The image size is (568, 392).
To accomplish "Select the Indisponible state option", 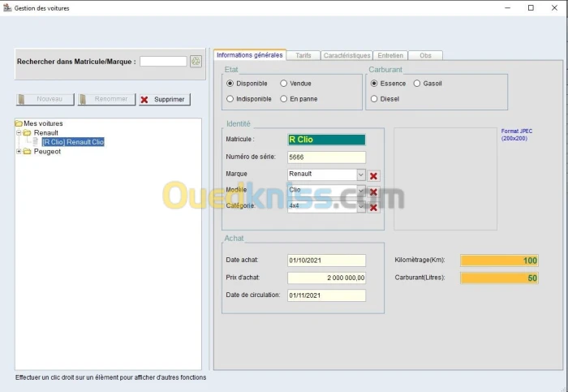I will point(230,98).
